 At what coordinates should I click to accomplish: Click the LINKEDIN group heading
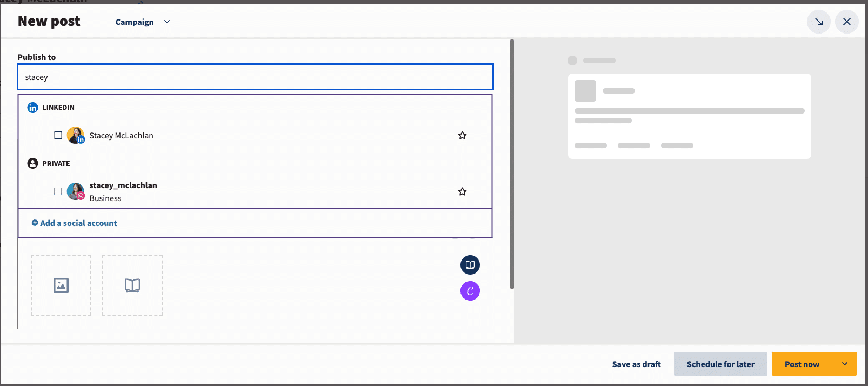click(58, 108)
